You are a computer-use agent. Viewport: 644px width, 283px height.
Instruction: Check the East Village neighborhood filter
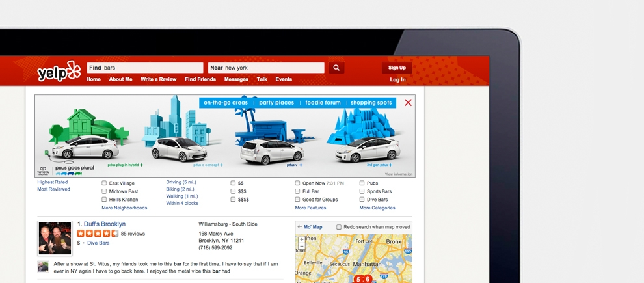click(x=104, y=183)
